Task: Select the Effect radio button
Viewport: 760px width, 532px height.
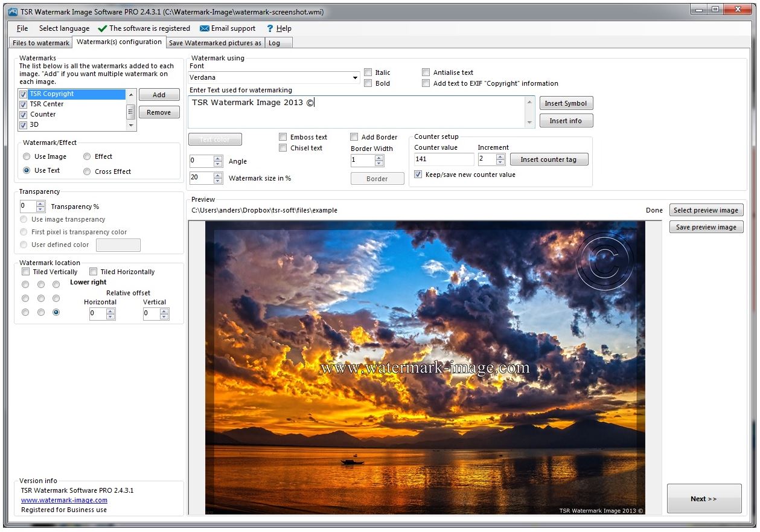Action: tap(87, 156)
